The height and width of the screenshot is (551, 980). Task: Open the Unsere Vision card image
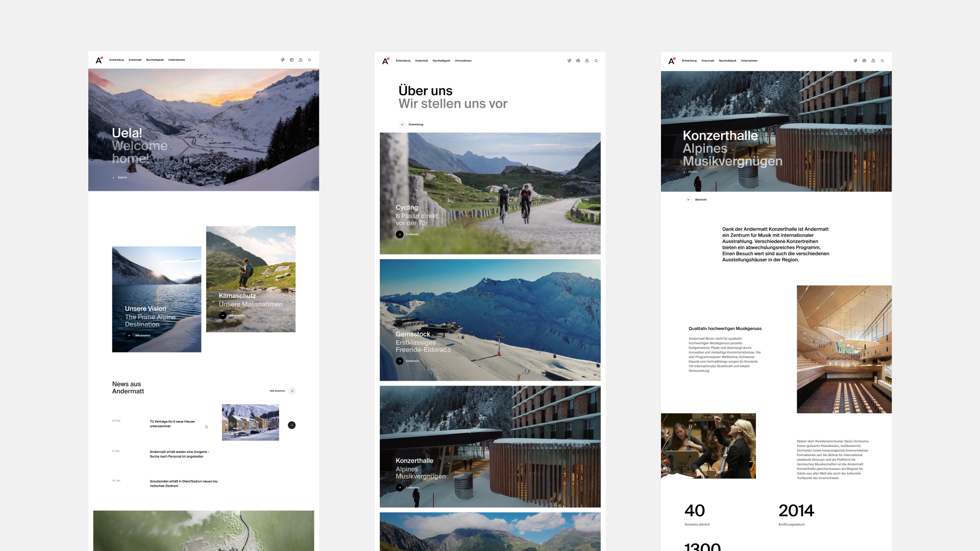click(x=156, y=286)
